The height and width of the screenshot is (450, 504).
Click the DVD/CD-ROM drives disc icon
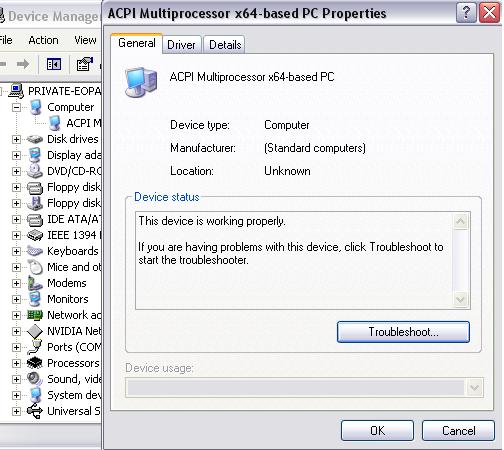pos(35,171)
